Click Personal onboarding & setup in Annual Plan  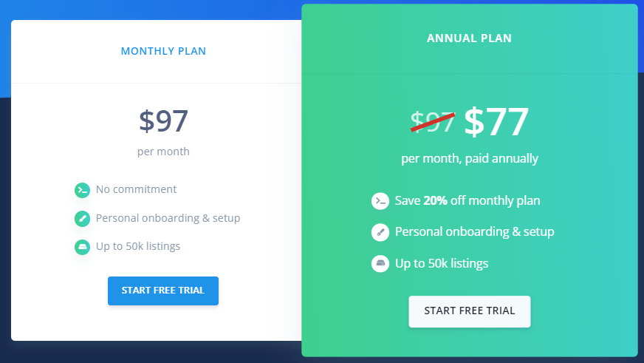(474, 232)
